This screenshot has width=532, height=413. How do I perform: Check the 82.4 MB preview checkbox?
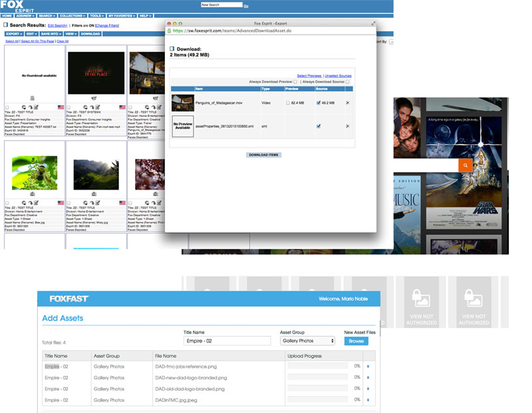(x=288, y=103)
